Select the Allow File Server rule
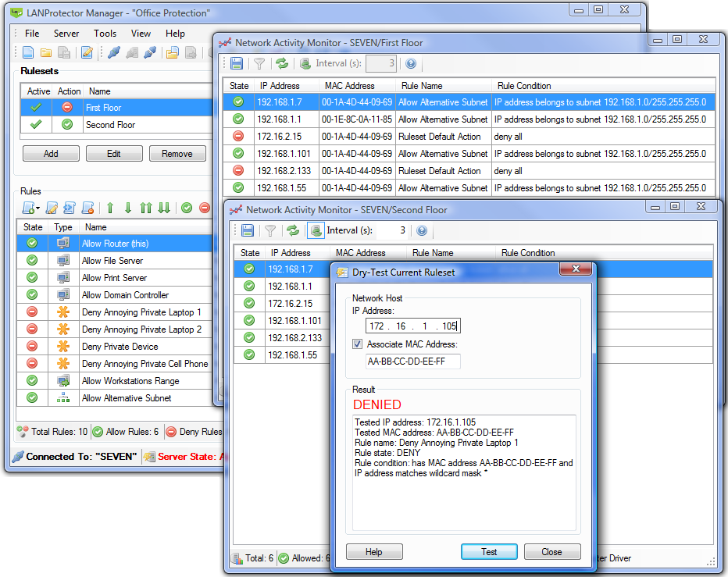 112,261
